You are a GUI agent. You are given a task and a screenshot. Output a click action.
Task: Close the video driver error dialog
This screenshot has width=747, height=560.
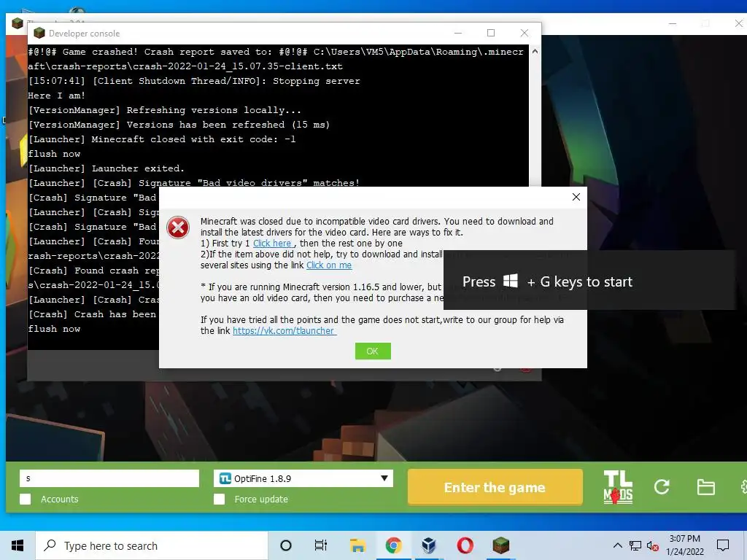tap(576, 197)
